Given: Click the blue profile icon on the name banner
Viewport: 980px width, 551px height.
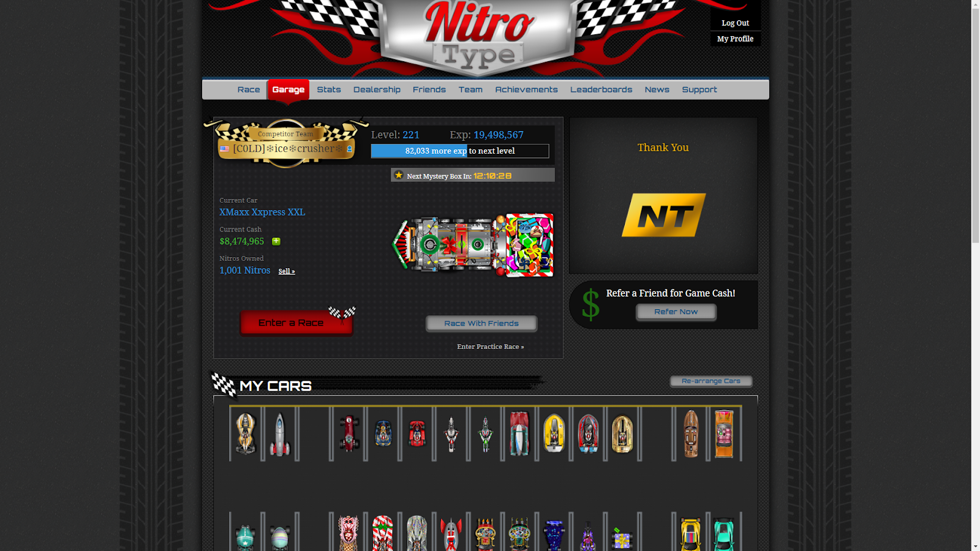Looking at the screenshot, I should [350, 149].
